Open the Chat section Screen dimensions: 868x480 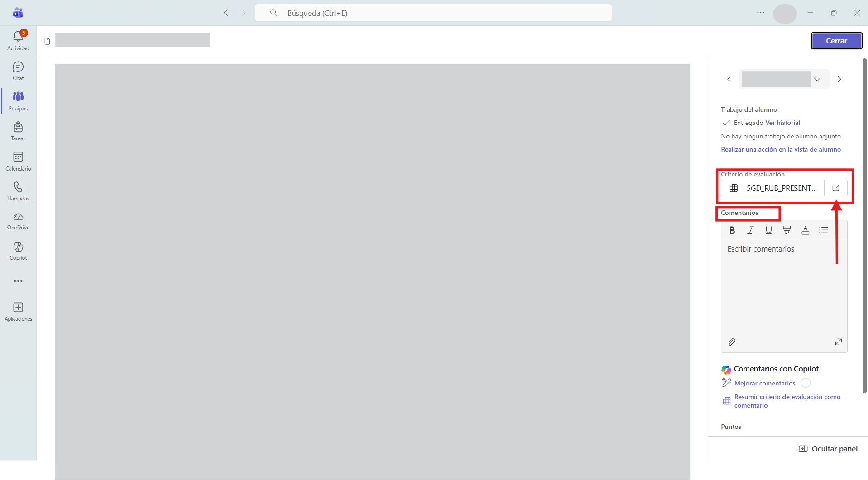point(18,71)
